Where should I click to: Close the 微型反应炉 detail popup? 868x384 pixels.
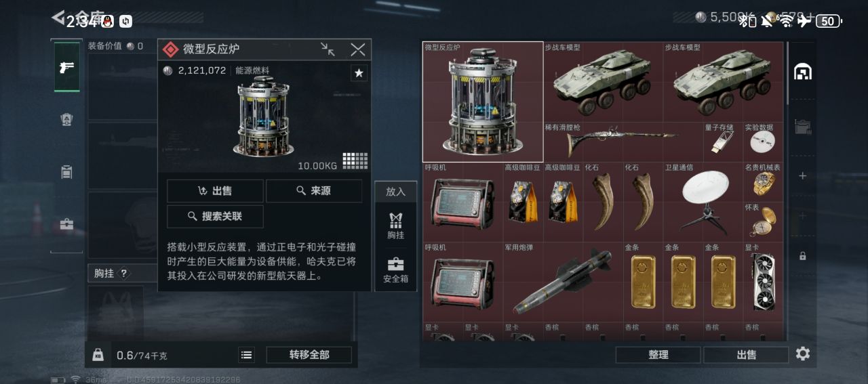[x=358, y=49]
